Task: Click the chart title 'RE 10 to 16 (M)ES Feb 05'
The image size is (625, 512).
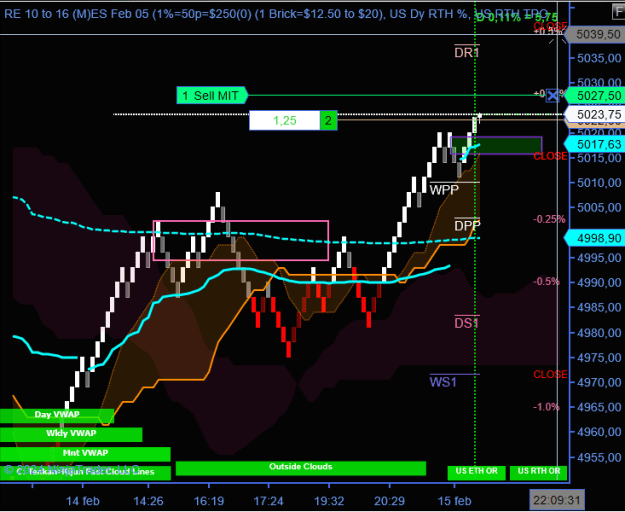Action: 77,14
